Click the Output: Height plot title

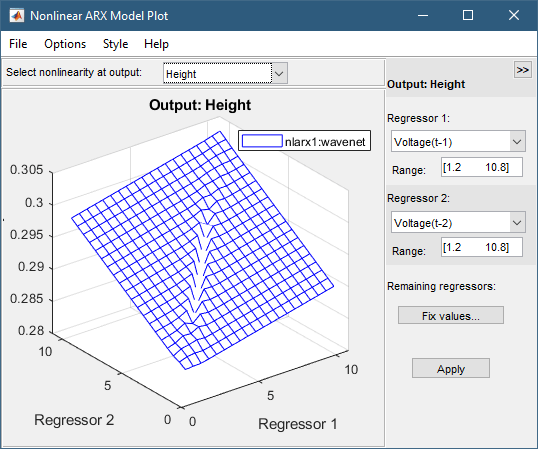pyautogui.click(x=200, y=105)
